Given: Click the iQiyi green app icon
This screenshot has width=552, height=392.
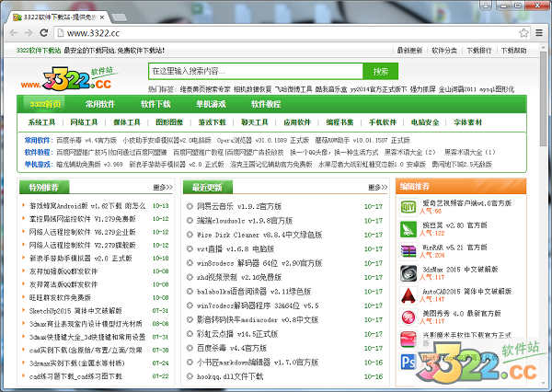Looking at the screenshot, I should click(409, 208).
